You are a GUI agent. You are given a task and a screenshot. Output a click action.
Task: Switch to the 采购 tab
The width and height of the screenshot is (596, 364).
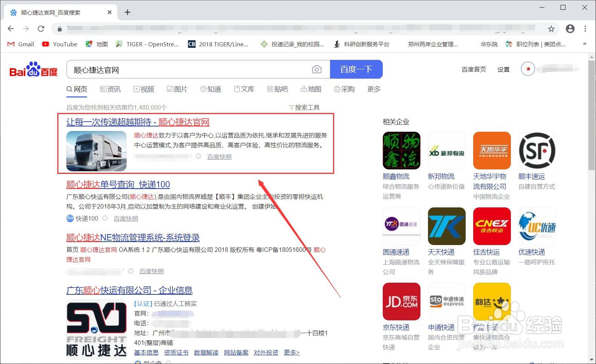tap(344, 89)
